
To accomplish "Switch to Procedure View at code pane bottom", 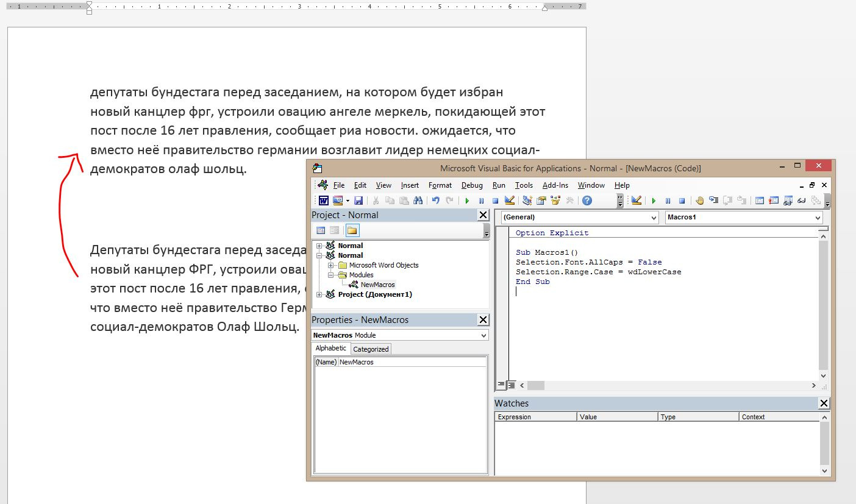I will (x=501, y=385).
